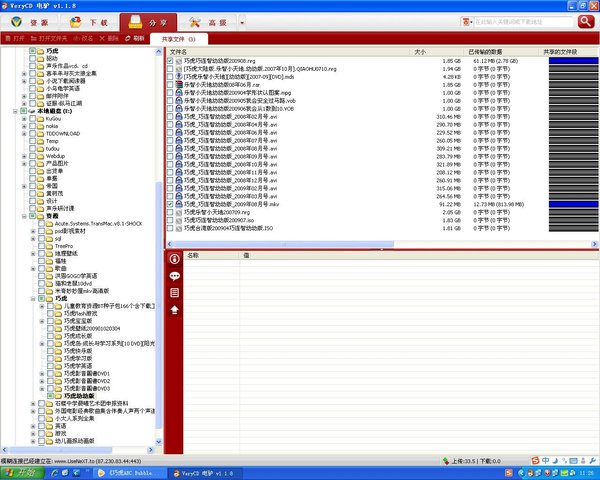Click the blue shared-parts bar of 2009年08月号.mkv

[573, 204]
